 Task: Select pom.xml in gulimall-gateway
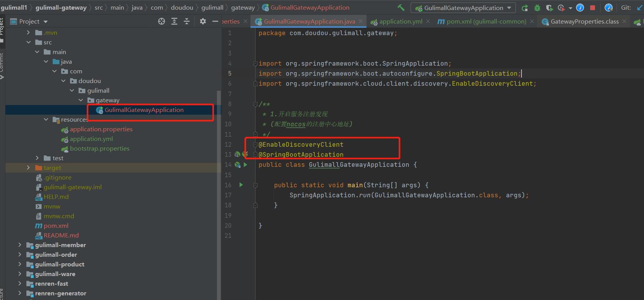[56, 226]
